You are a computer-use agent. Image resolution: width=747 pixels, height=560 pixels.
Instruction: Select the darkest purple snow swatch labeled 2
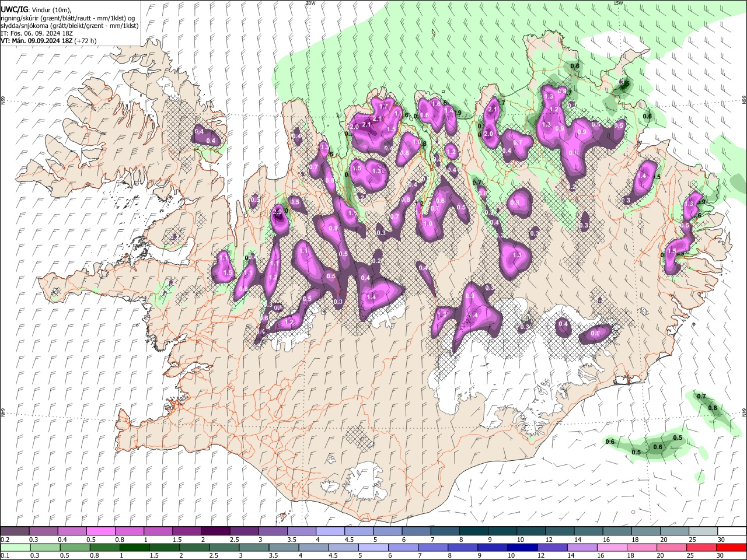click(215, 531)
